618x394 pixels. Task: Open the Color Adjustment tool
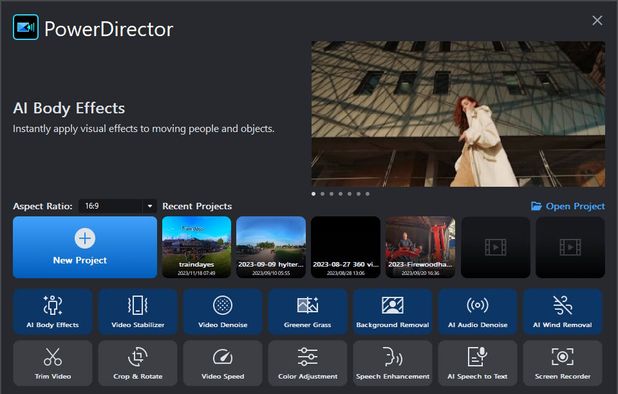click(x=307, y=363)
